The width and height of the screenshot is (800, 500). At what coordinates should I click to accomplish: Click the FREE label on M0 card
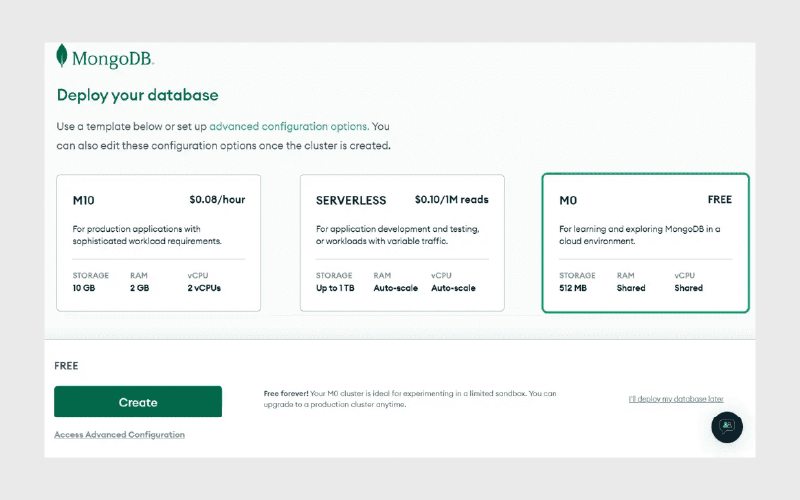(x=720, y=199)
